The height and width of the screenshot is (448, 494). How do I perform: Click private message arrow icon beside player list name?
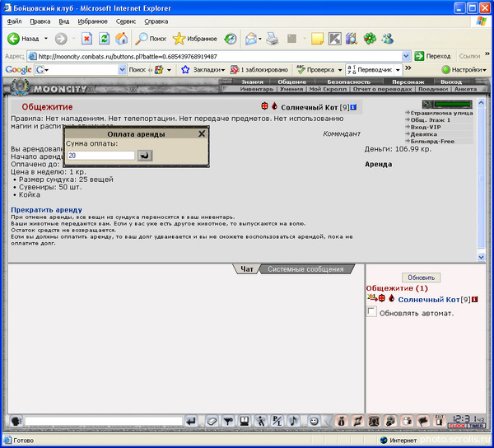[x=372, y=298]
